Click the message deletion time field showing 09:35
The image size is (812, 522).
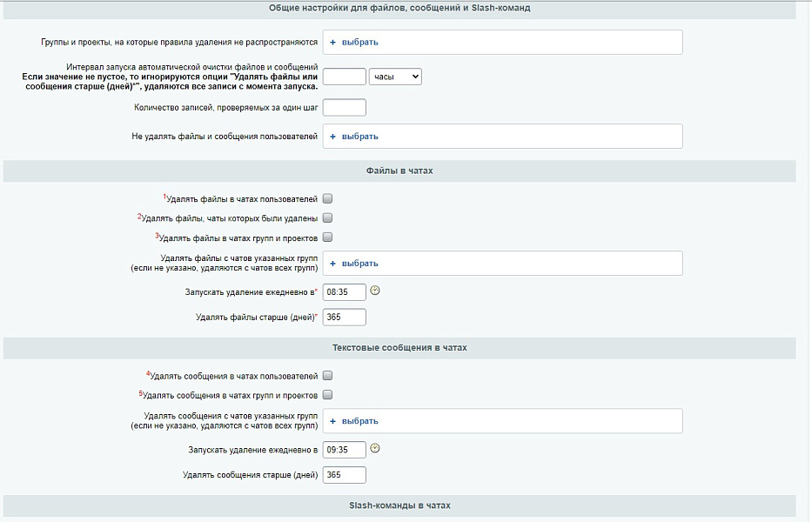(x=344, y=450)
